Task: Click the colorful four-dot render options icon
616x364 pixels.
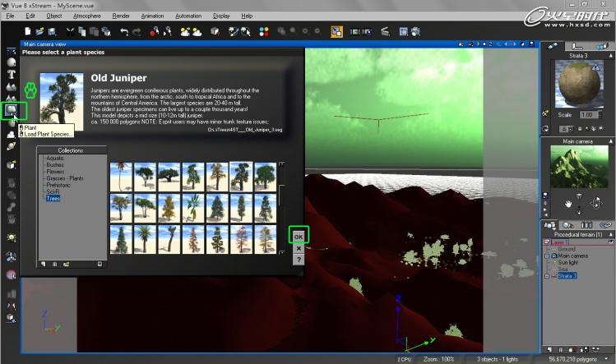Action: pyautogui.click(x=264, y=32)
